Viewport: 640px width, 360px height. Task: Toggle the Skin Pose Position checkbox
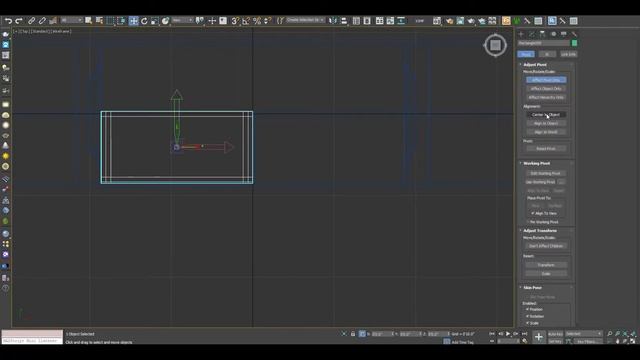tap(527, 309)
